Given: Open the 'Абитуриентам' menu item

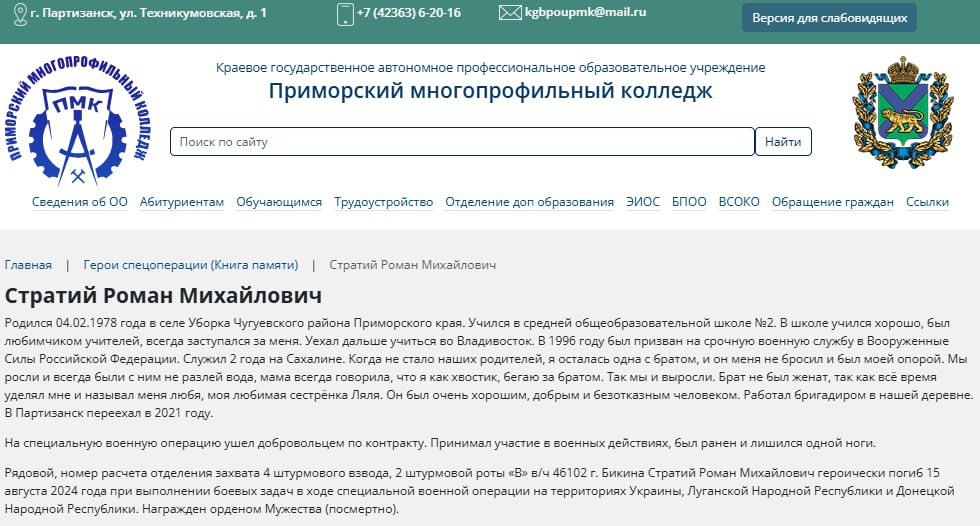Looking at the screenshot, I should 182,202.
